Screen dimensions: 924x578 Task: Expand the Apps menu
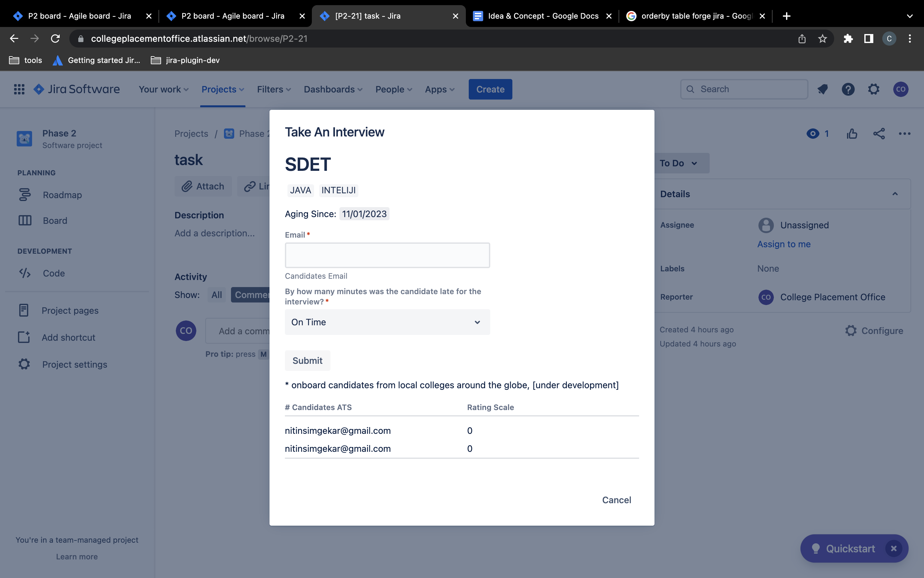(x=440, y=89)
